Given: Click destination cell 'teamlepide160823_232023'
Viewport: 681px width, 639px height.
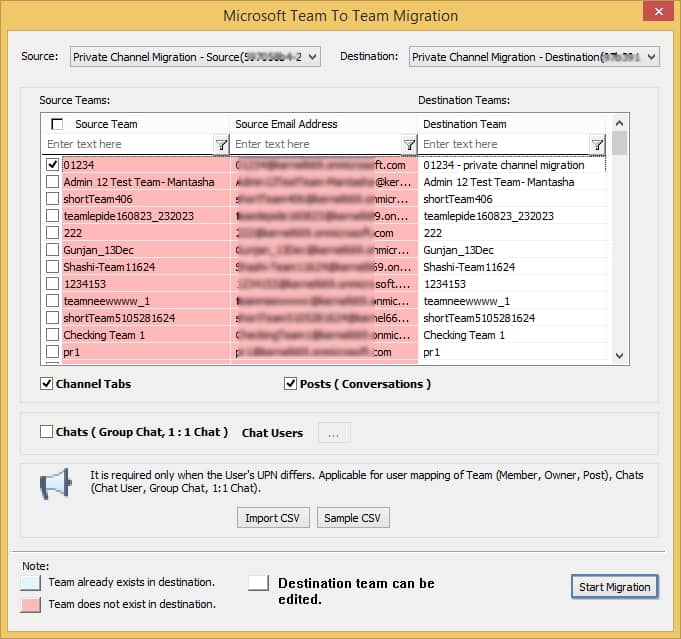Looking at the screenshot, I should (x=512, y=216).
